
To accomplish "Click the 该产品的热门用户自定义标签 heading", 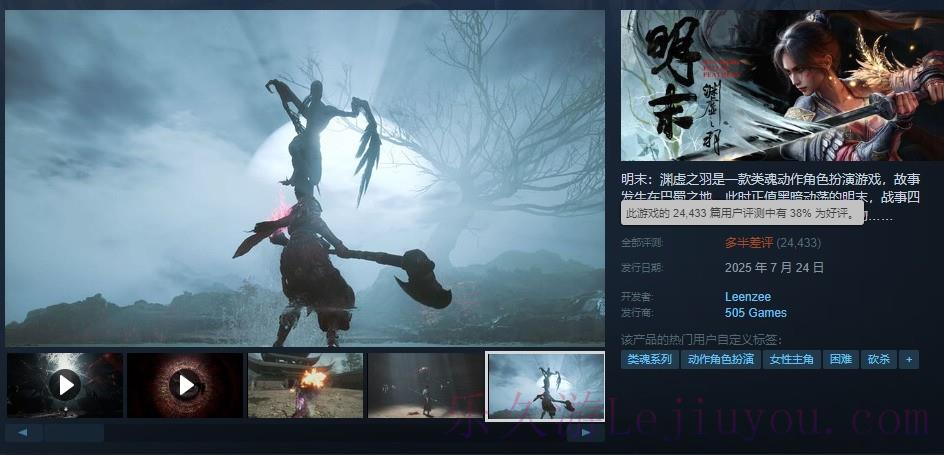I will [x=701, y=339].
